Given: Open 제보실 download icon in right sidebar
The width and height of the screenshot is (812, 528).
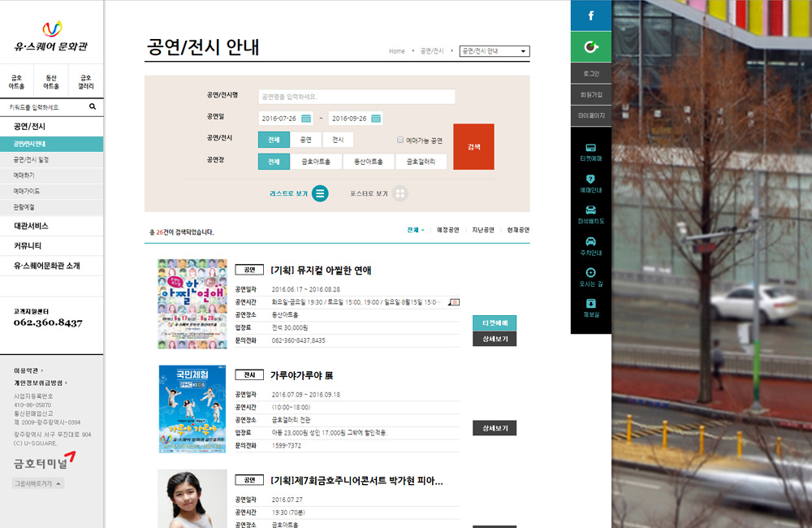Looking at the screenshot, I should [591, 309].
